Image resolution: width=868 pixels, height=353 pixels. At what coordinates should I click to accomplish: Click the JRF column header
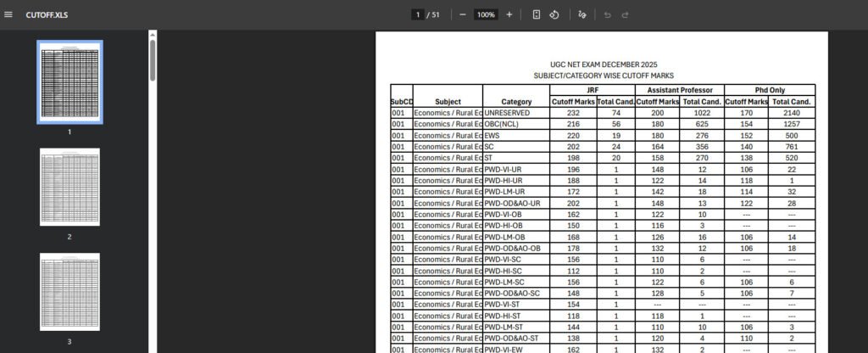pyautogui.click(x=593, y=90)
